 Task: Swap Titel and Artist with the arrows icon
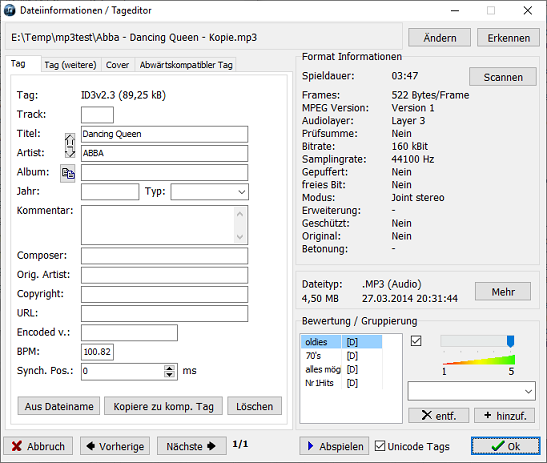click(70, 145)
